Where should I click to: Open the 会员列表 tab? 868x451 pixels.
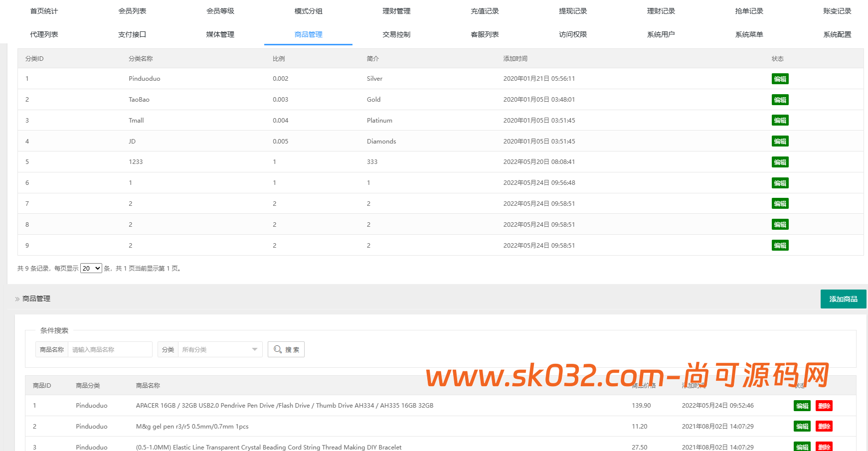[132, 10]
